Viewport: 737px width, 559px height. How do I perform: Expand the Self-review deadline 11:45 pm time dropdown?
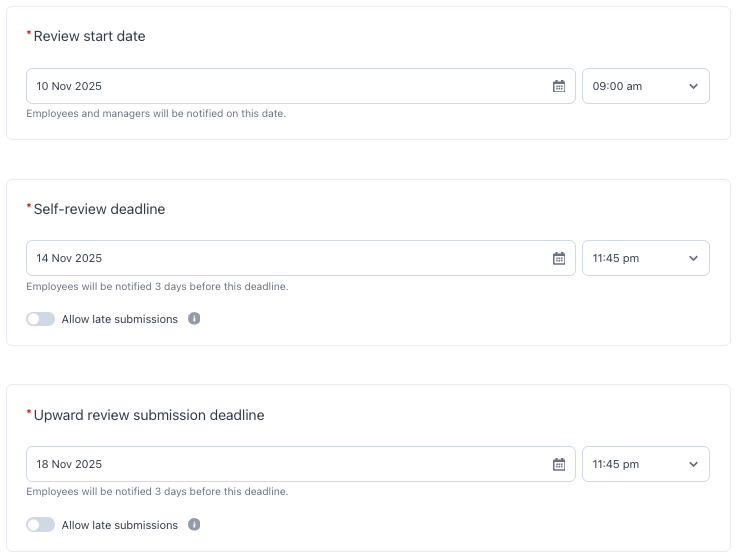click(x=645, y=258)
